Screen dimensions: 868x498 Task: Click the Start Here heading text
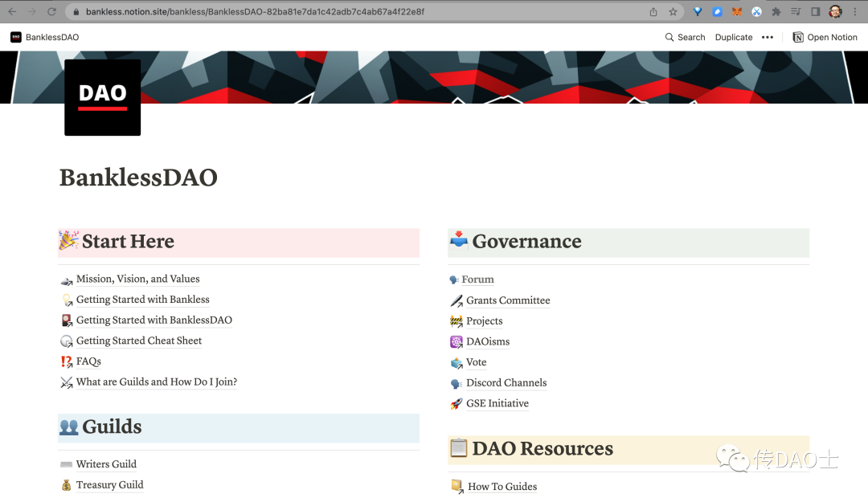tap(128, 241)
